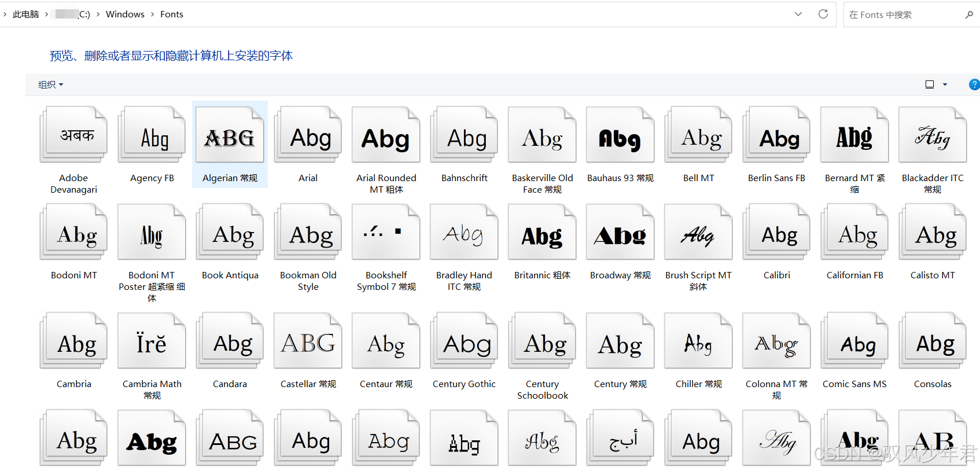Expand the chevron before the Fonts breadcrumb
The image size is (980, 471).
click(x=153, y=14)
